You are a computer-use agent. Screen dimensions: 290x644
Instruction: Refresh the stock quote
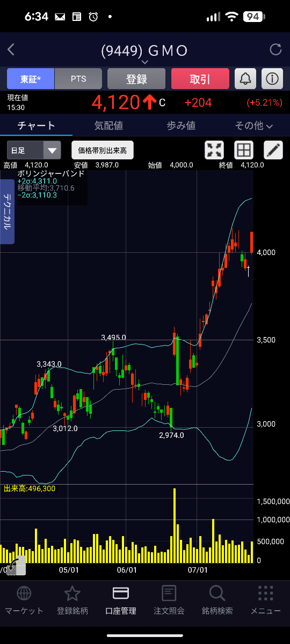(x=275, y=50)
